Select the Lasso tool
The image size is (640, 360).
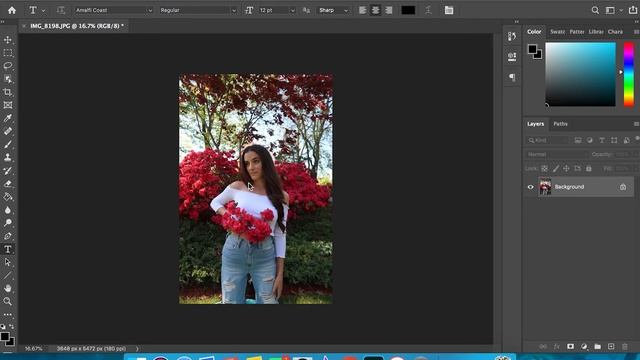tap(8, 66)
